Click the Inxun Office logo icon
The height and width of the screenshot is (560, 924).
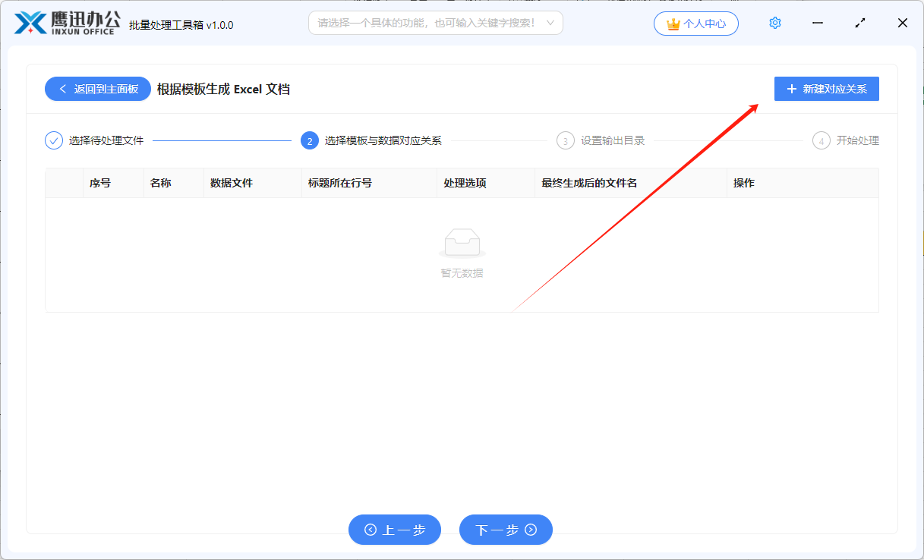(x=30, y=23)
